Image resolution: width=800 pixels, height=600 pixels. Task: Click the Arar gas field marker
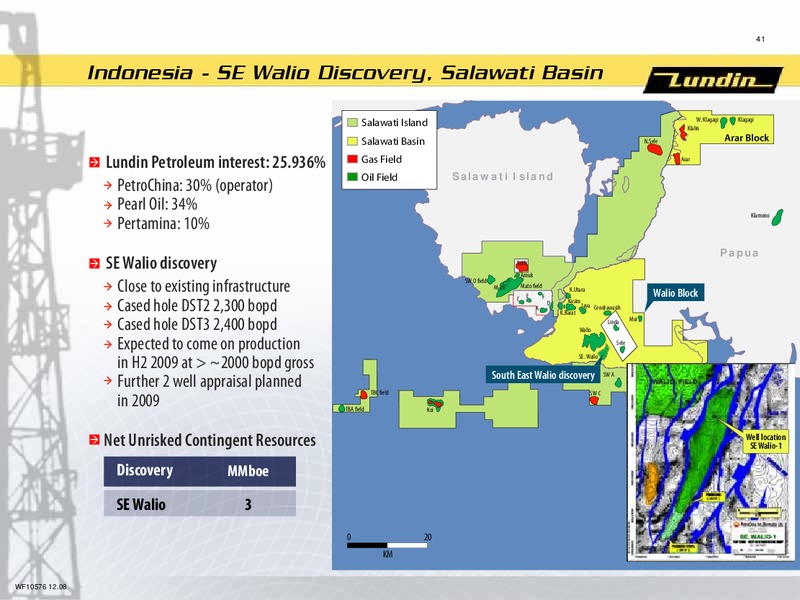[677, 159]
